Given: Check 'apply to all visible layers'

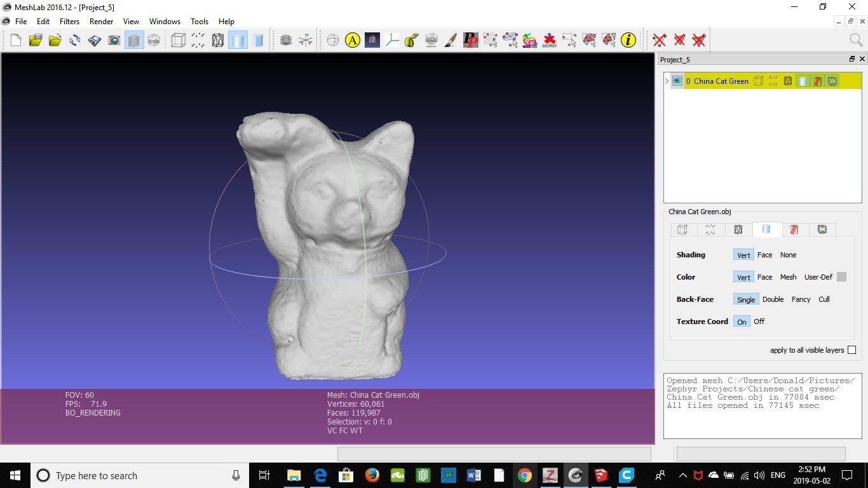Looking at the screenshot, I should tap(851, 350).
